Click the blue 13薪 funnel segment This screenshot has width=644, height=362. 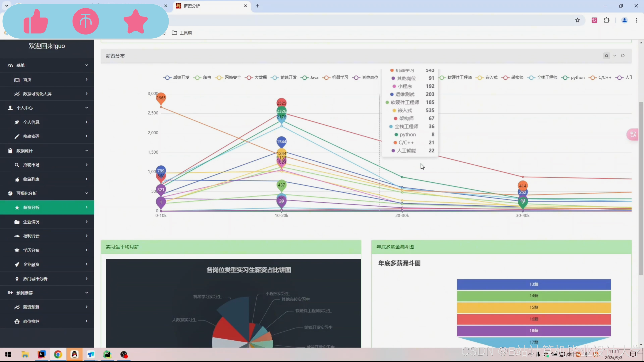pyautogui.click(x=533, y=284)
